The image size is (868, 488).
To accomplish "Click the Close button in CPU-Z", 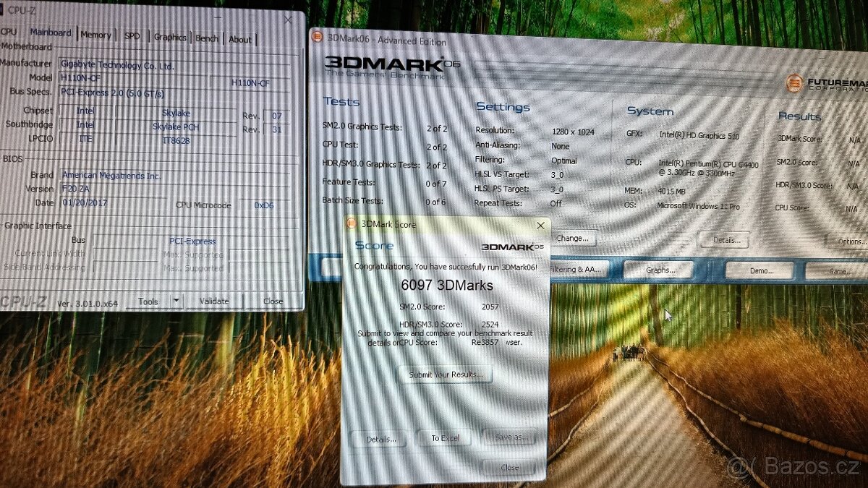I will coord(273,301).
